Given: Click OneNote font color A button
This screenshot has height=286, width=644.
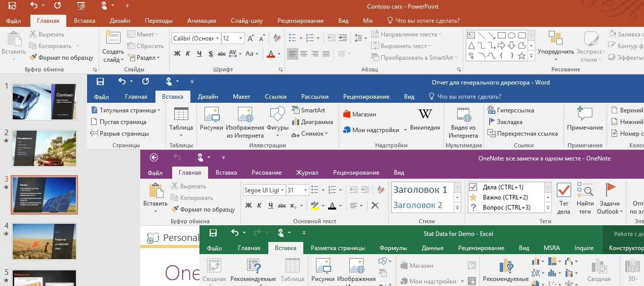Looking at the screenshot, I should tap(332, 206).
